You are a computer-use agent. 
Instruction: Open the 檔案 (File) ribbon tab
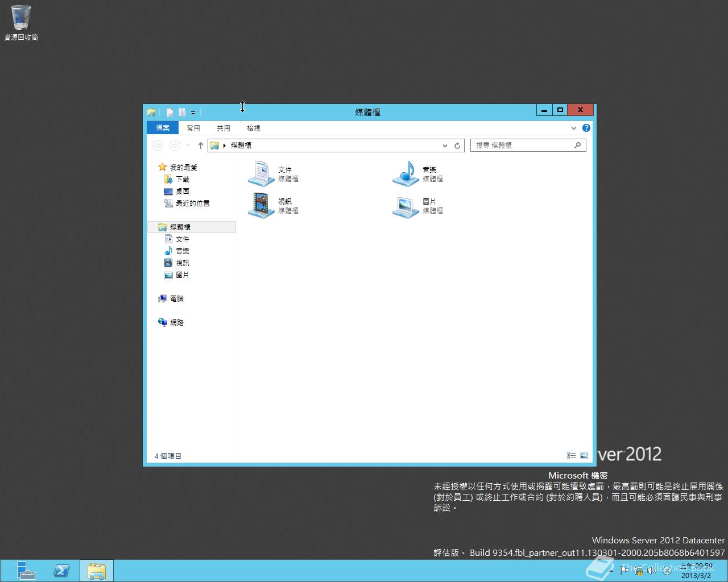pos(163,128)
